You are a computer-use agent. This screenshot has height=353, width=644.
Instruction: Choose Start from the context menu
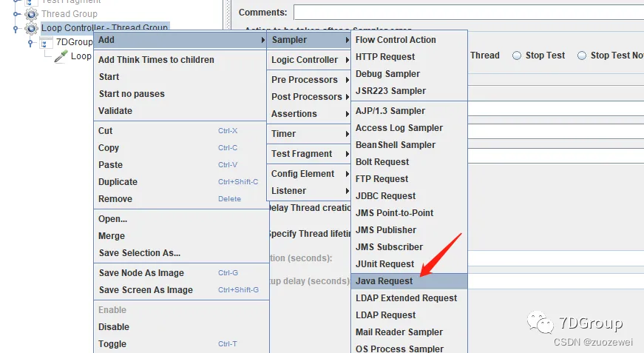(x=180, y=77)
